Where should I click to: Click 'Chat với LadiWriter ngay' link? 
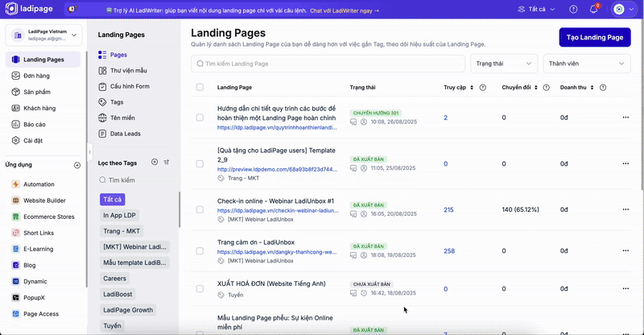[x=345, y=10]
